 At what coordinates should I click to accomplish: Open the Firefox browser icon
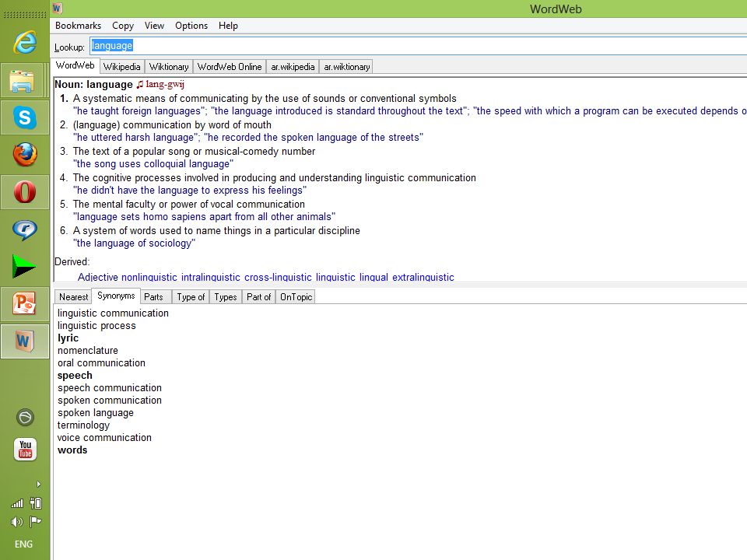tap(25, 154)
